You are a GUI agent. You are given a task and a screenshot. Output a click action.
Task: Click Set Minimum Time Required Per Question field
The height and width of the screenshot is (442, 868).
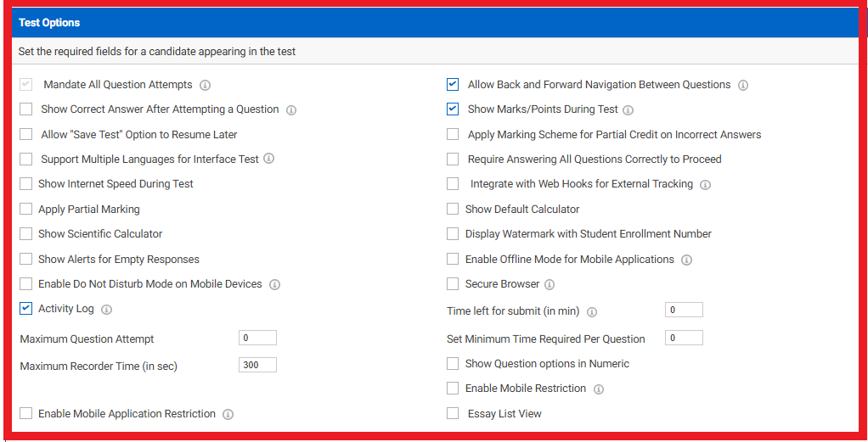coord(684,338)
